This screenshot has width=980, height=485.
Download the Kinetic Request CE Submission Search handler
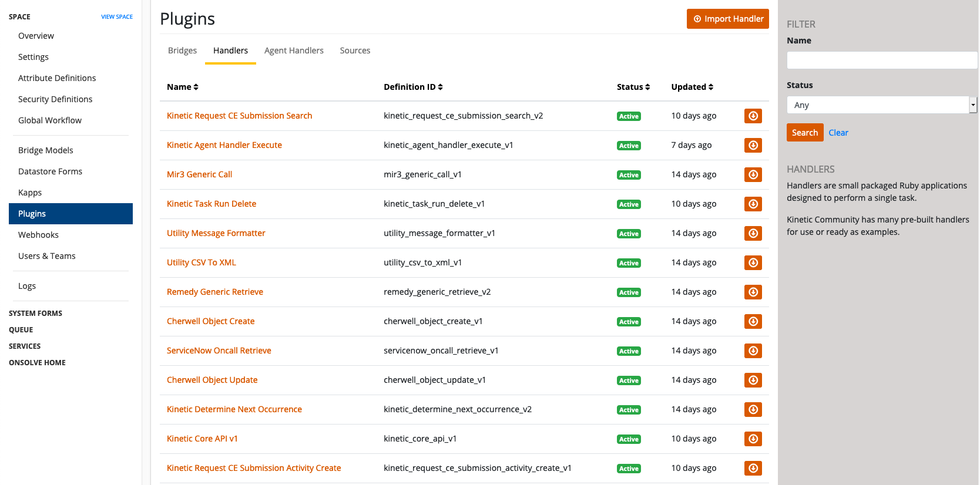click(753, 116)
